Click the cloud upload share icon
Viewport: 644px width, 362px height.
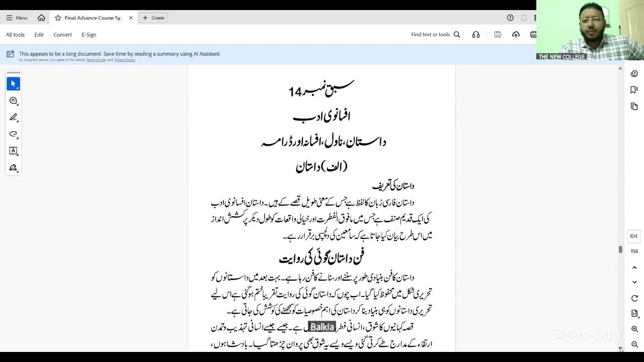516,35
